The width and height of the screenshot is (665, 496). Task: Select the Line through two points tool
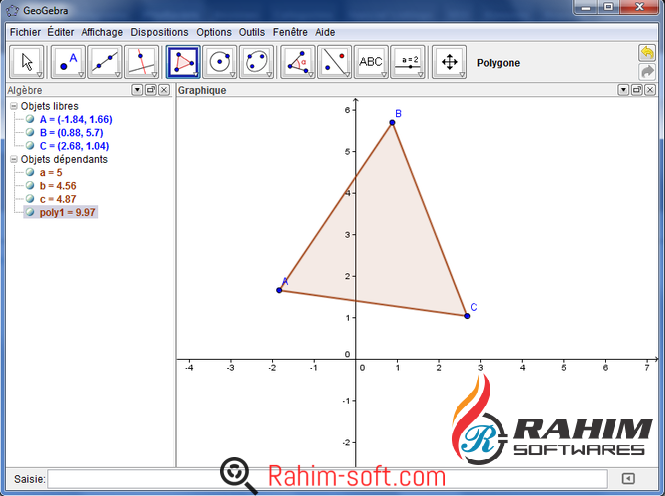tap(105, 62)
